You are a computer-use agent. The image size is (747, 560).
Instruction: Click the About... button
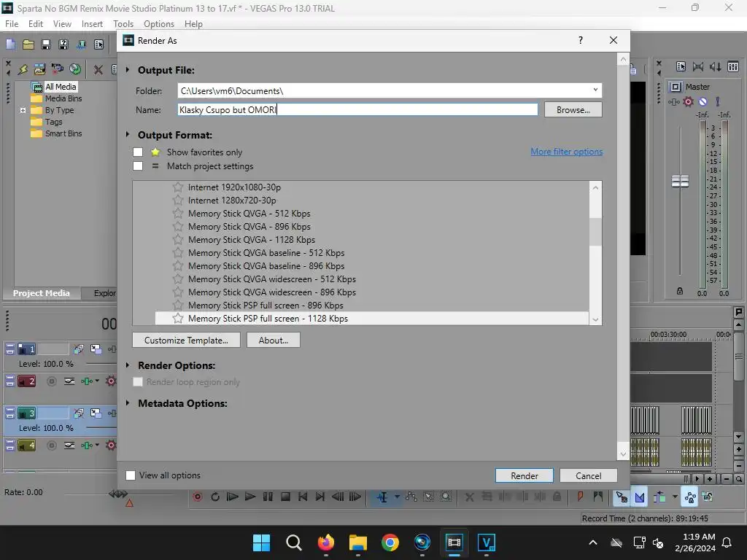coord(274,340)
